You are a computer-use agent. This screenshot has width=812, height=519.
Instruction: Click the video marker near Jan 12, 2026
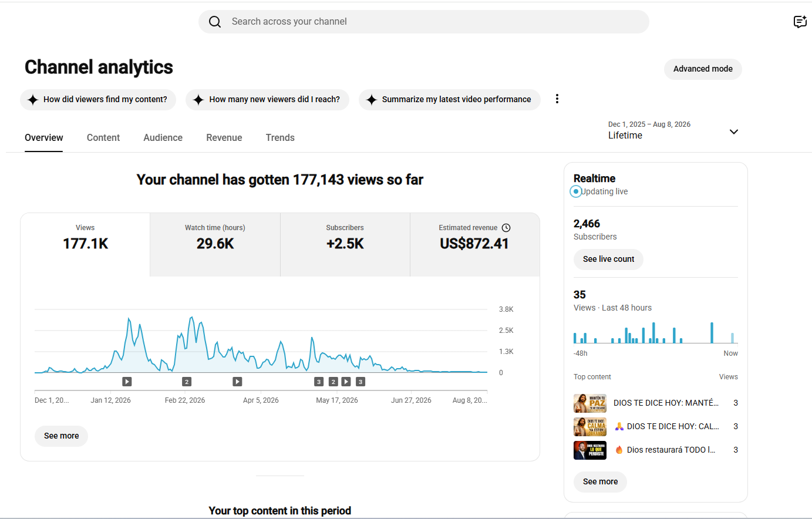(127, 382)
